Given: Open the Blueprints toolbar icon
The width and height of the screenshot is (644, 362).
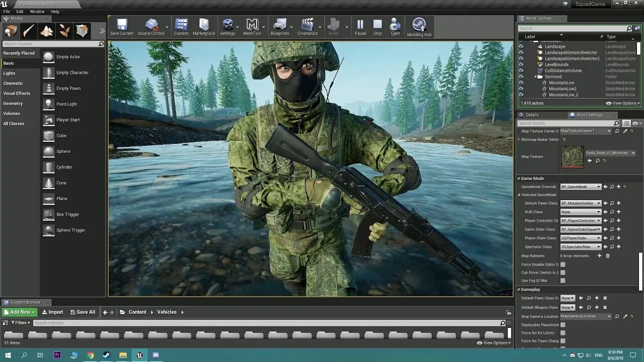Looking at the screenshot, I should [280, 27].
